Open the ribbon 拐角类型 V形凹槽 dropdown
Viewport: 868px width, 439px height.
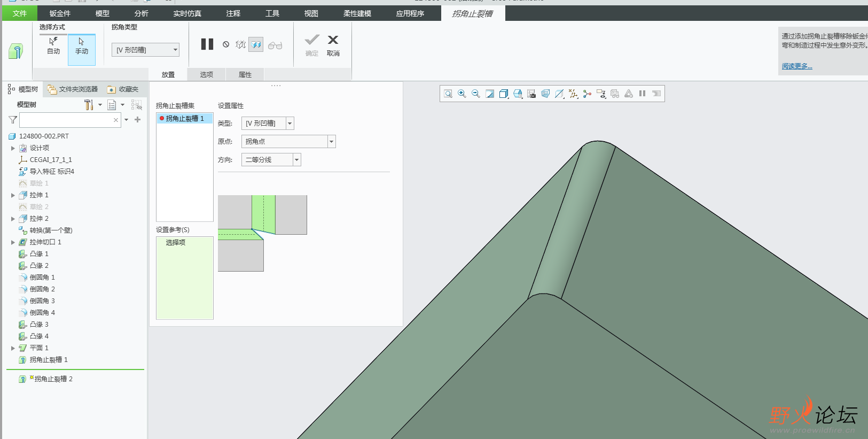[x=145, y=50]
